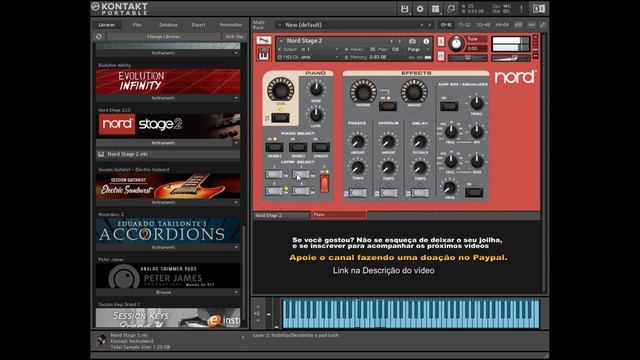Click the info icon on Nord Stage 2 header
The width and height of the screenshot is (640, 360).
coord(426,41)
